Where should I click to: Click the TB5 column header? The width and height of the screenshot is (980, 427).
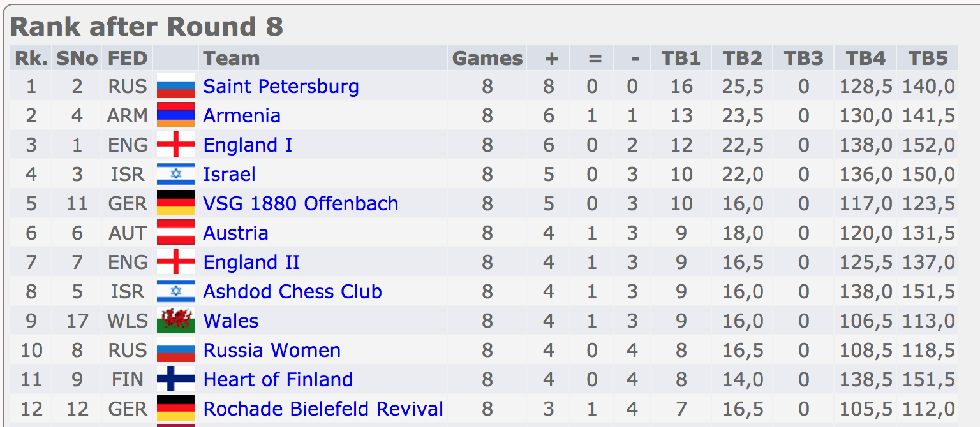(928, 59)
